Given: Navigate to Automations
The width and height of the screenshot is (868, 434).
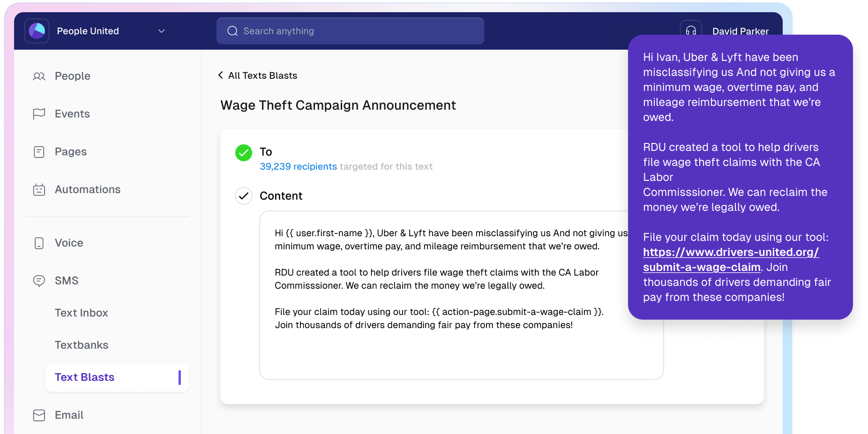Looking at the screenshot, I should point(88,189).
